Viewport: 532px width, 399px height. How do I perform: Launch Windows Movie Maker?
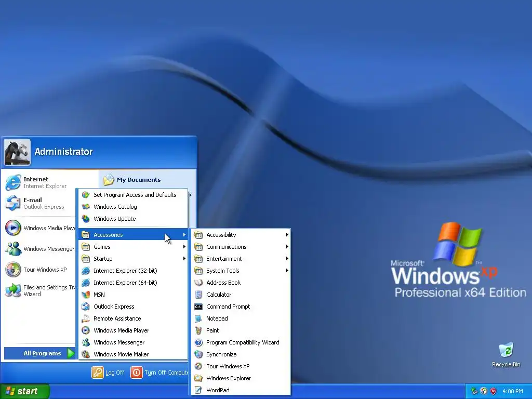pos(133,354)
